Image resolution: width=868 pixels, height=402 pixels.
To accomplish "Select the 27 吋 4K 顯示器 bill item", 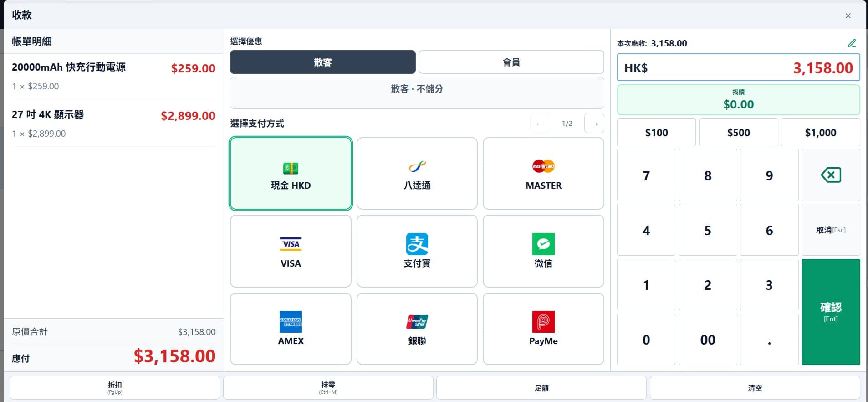I will (113, 123).
